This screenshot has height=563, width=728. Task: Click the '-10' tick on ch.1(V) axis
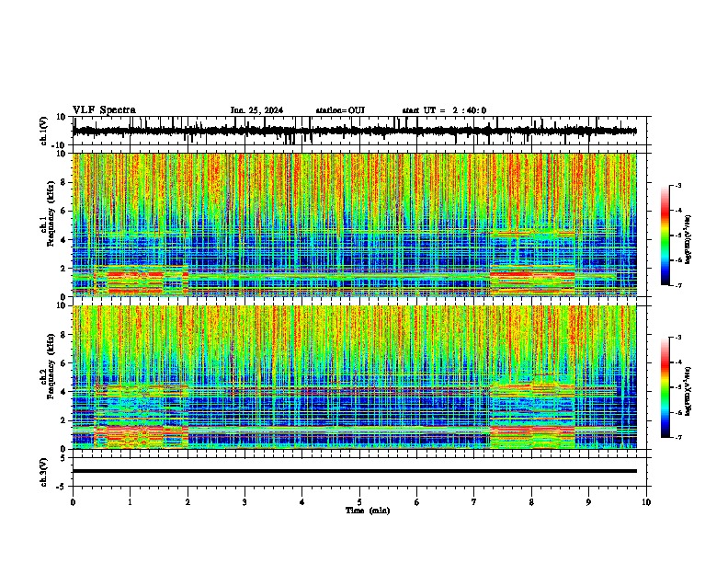[60, 145]
